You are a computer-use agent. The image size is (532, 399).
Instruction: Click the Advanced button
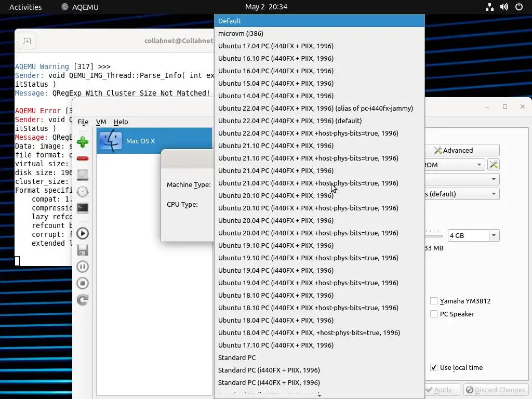(462, 150)
